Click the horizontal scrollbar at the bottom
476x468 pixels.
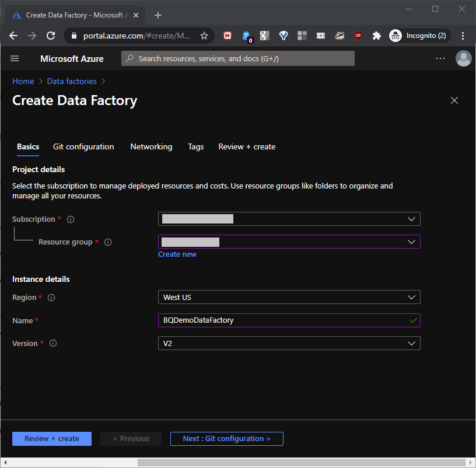pyautogui.click(x=292, y=462)
